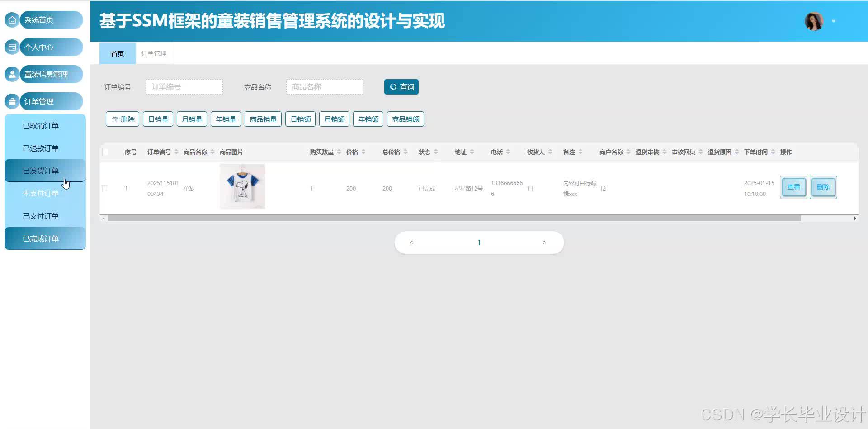This screenshot has width=868, height=429.
Task: Open the dropdown arrow next to avatar
Action: pyautogui.click(x=834, y=21)
